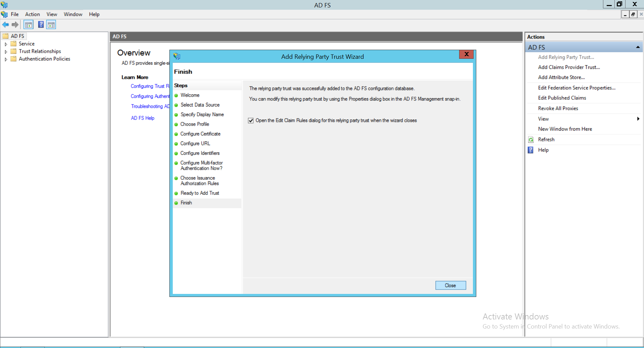Click the Help question mark icon

click(41, 25)
